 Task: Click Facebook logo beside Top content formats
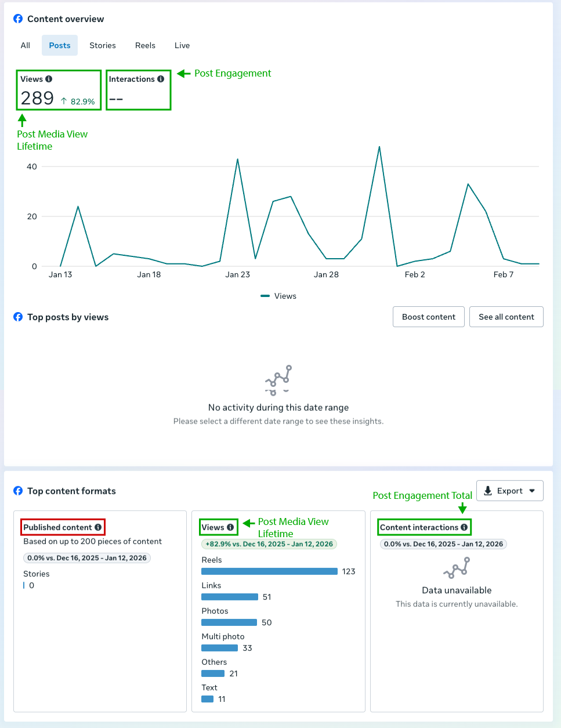(18, 491)
